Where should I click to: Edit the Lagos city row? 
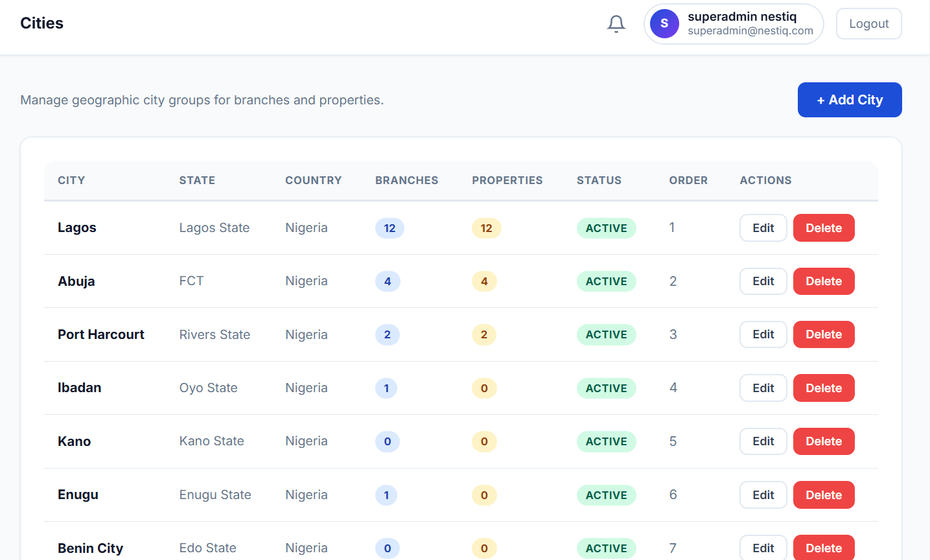pyautogui.click(x=763, y=228)
